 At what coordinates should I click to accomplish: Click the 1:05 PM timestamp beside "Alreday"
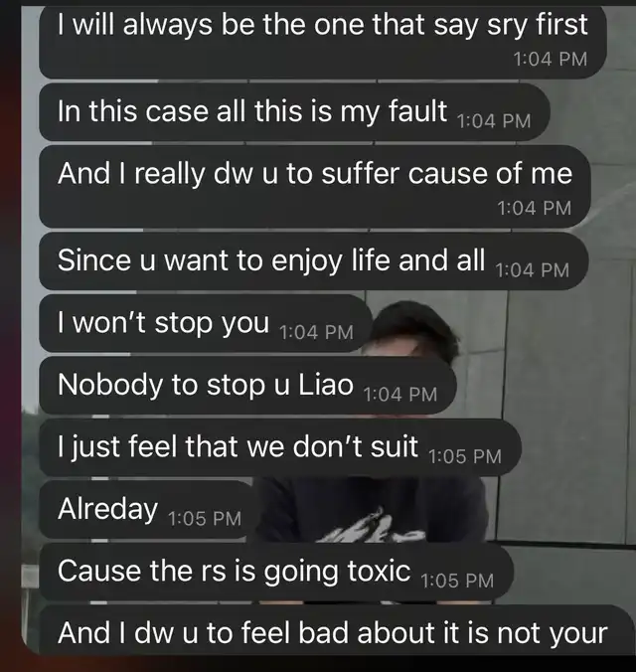(x=205, y=519)
